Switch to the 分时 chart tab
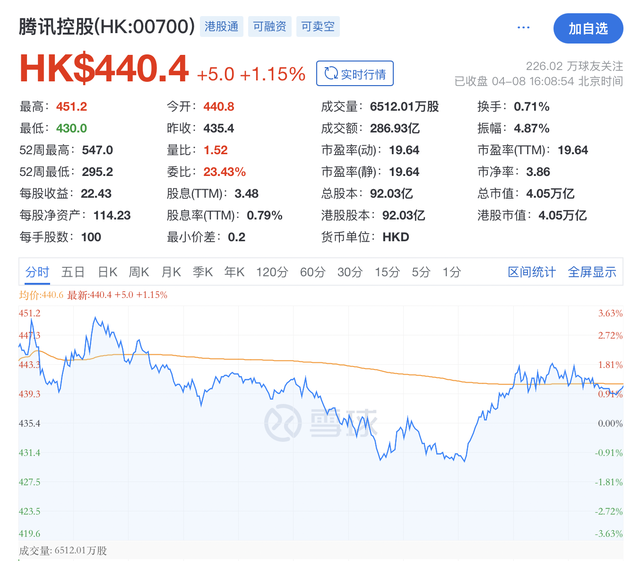640x561 pixels. 37,272
